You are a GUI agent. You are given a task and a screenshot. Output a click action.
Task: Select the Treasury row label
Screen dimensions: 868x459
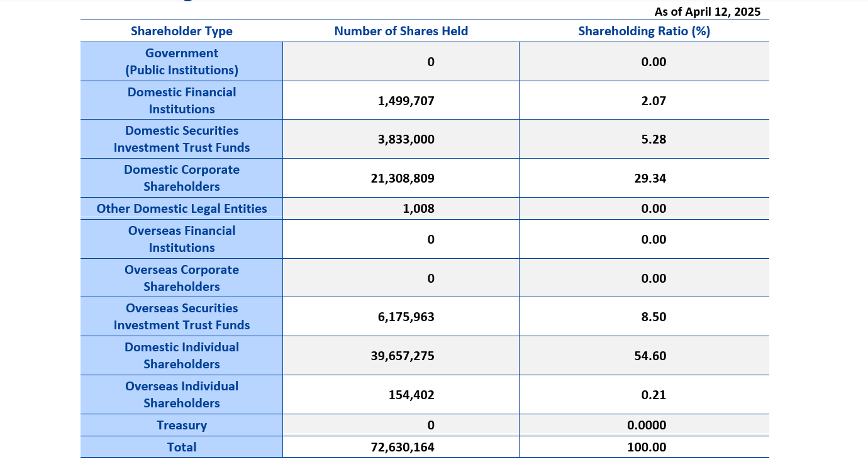pos(181,425)
